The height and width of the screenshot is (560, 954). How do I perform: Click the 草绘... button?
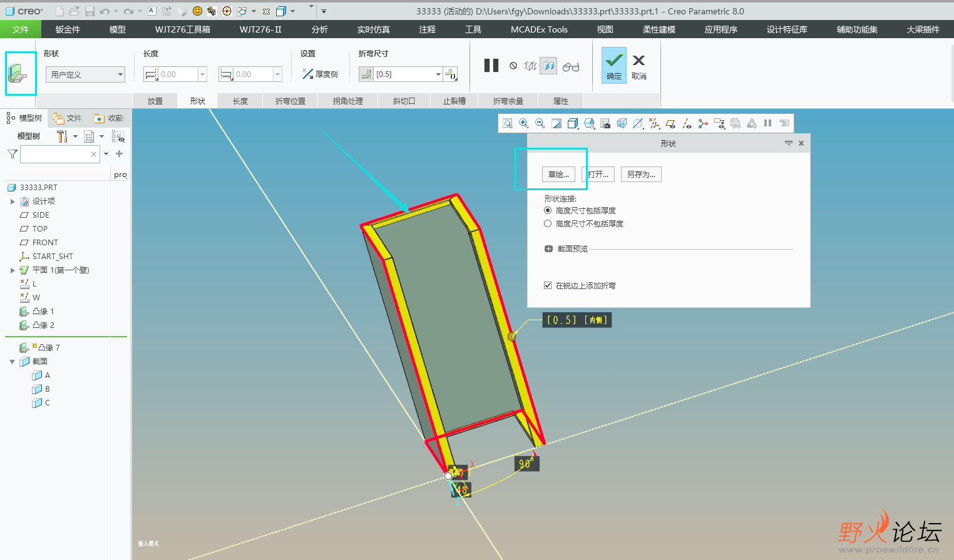coord(559,175)
